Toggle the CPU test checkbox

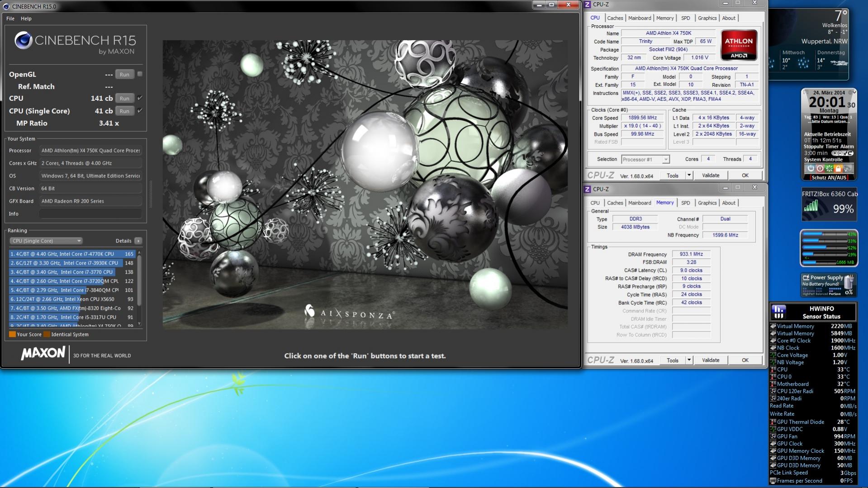point(140,98)
